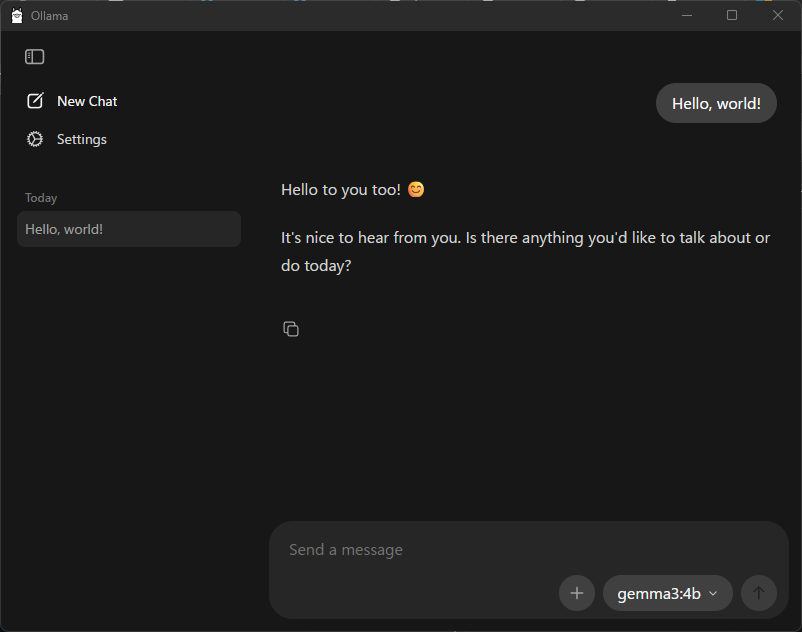The width and height of the screenshot is (802, 632).
Task: Close the Ollama window
Action: tap(778, 15)
